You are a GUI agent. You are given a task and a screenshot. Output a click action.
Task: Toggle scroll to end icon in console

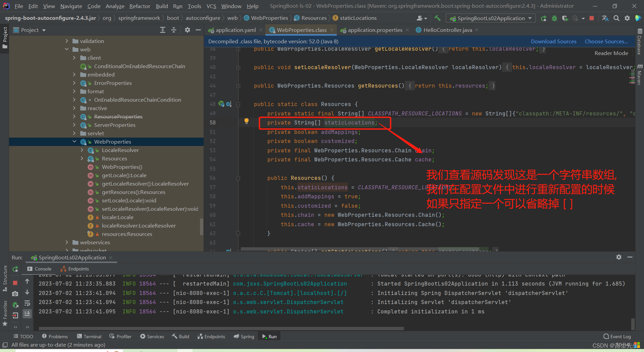tap(27, 313)
